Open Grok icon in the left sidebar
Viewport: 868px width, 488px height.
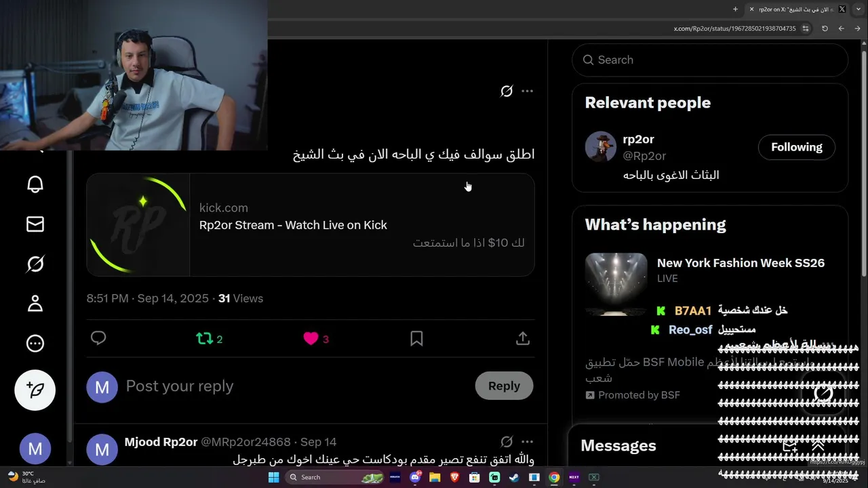[x=35, y=264]
